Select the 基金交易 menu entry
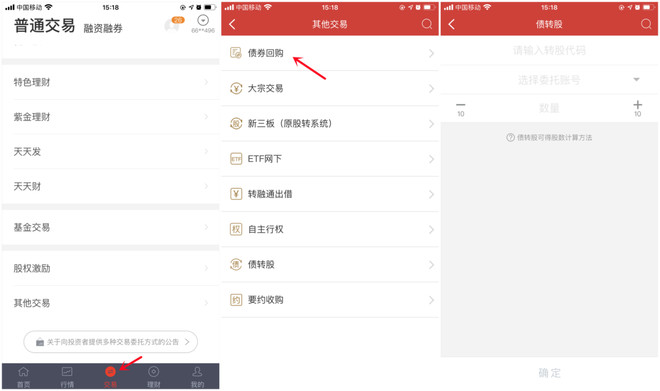The height and width of the screenshot is (391, 660). (110, 227)
